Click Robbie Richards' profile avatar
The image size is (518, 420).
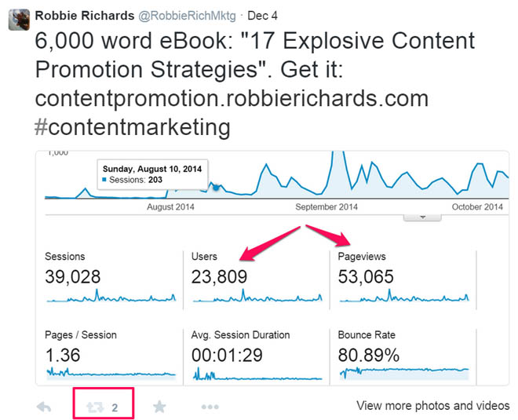19,18
